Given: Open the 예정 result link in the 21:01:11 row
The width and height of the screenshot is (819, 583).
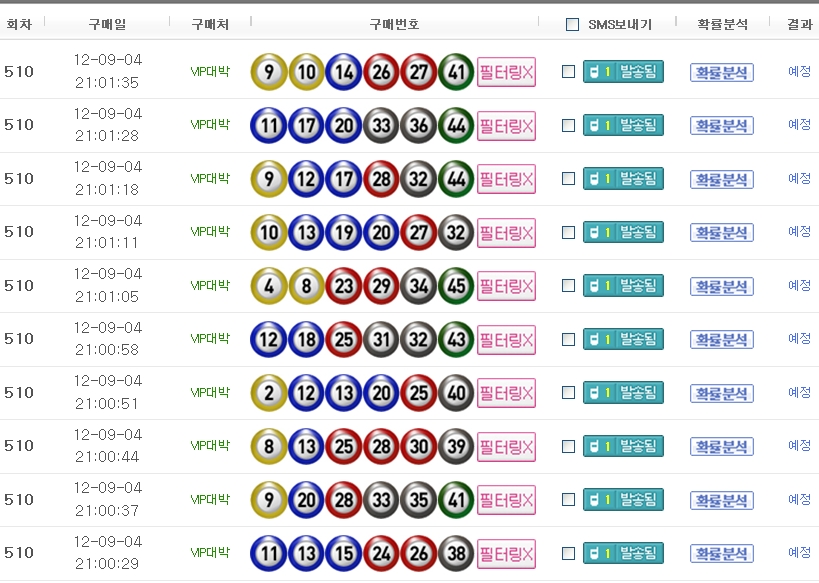Looking at the screenshot, I should click(x=799, y=231).
